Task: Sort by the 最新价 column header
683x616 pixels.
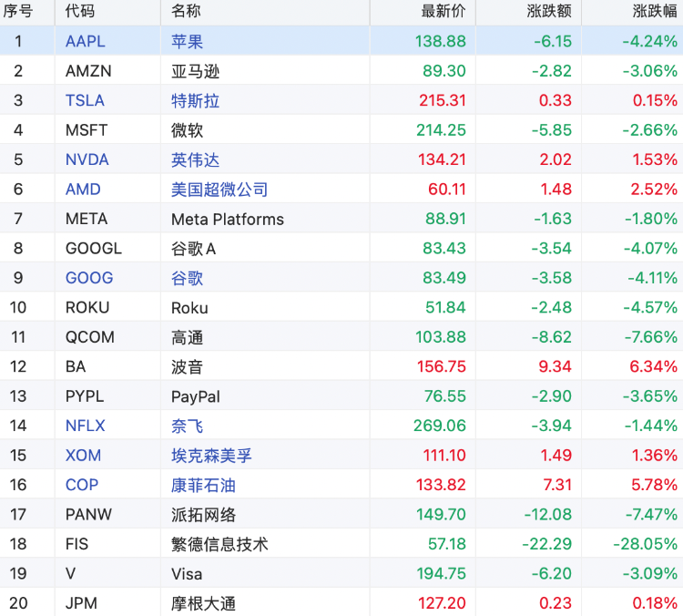Action: pyautogui.click(x=443, y=12)
